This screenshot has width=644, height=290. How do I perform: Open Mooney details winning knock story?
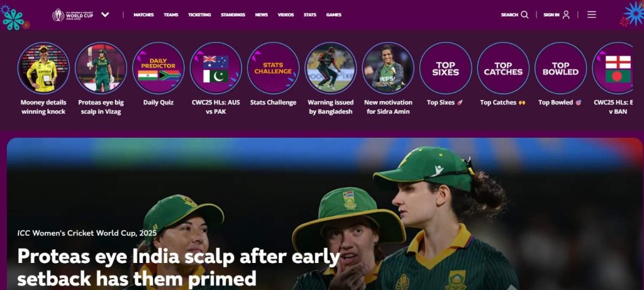(43, 107)
